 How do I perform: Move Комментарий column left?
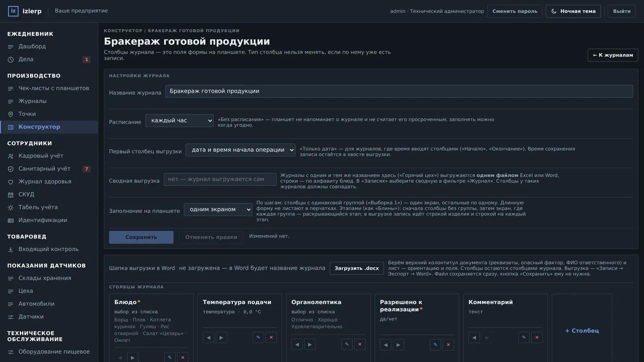(x=474, y=337)
